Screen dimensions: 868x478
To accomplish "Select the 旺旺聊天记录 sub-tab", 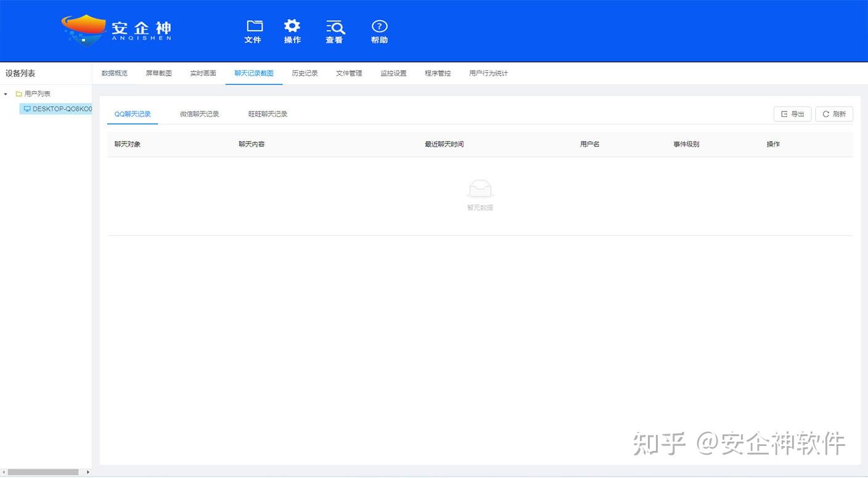I will tap(268, 114).
